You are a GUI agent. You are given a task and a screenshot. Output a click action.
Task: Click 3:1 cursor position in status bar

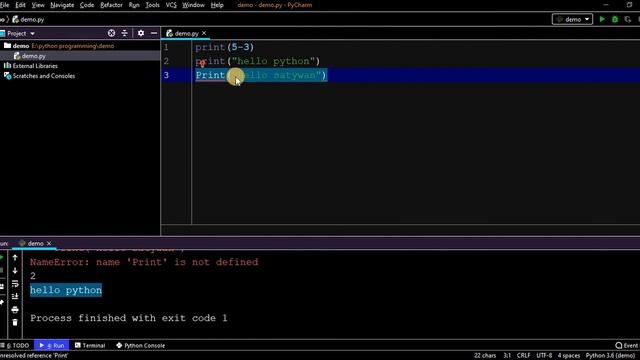click(x=507, y=356)
